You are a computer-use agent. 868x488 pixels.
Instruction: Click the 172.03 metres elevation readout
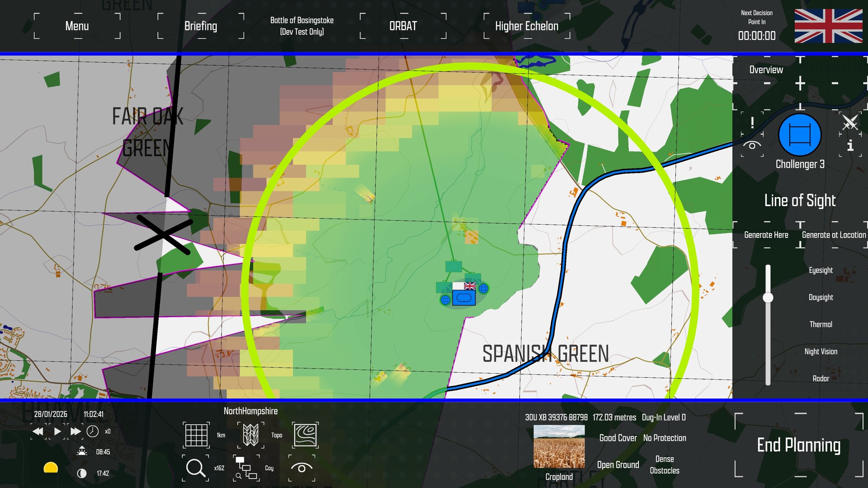(x=614, y=418)
